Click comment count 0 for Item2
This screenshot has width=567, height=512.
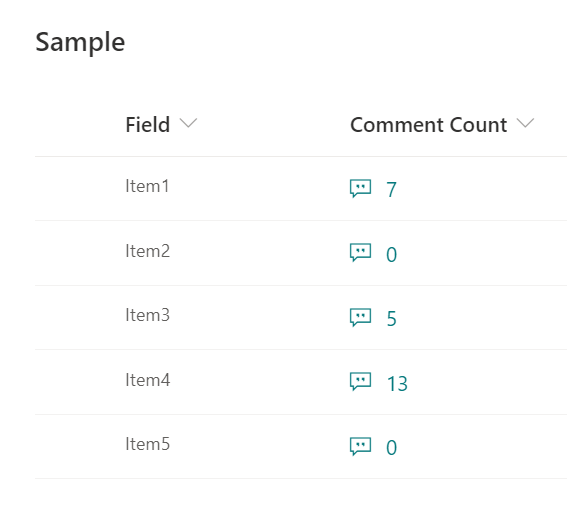coord(391,254)
